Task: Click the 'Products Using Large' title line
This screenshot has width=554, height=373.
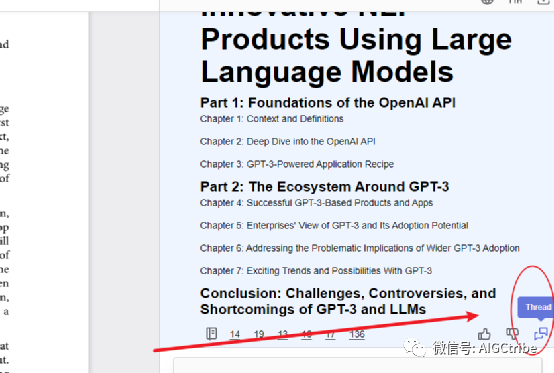Action: point(356,40)
